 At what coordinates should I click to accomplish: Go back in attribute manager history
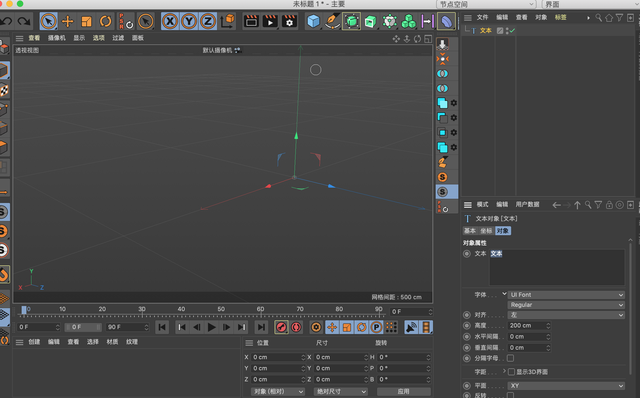coord(556,205)
